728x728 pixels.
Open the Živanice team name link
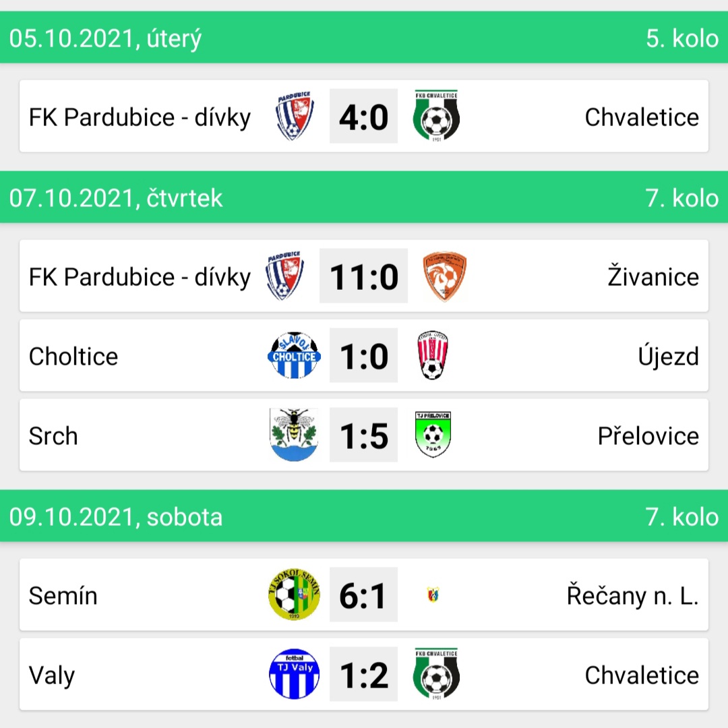tap(653, 276)
